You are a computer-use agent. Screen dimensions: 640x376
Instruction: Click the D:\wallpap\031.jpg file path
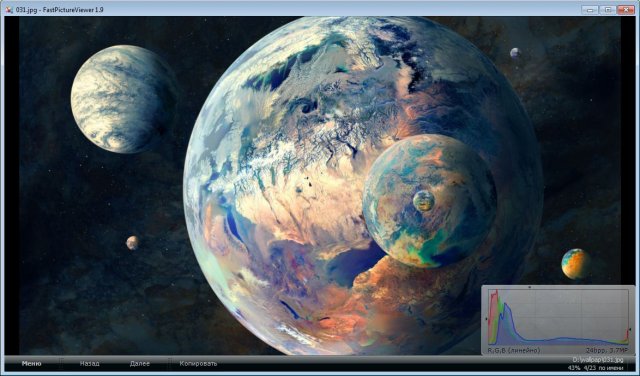pyautogui.click(x=598, y=360)
